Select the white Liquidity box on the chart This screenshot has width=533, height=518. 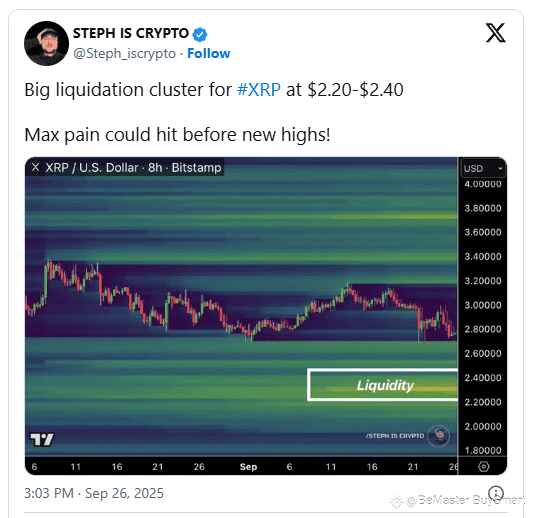(382, 385)
